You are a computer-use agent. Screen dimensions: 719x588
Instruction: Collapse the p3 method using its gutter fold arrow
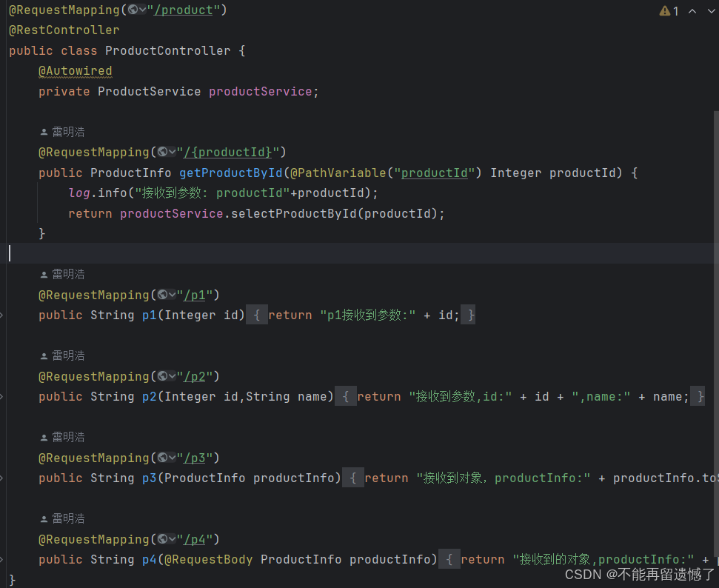click(x=3, y=478)
